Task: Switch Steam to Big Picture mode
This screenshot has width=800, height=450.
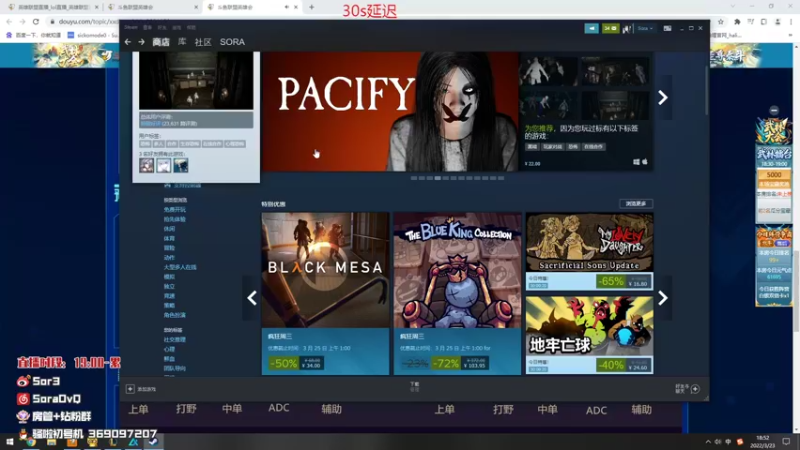Action: 667,29
